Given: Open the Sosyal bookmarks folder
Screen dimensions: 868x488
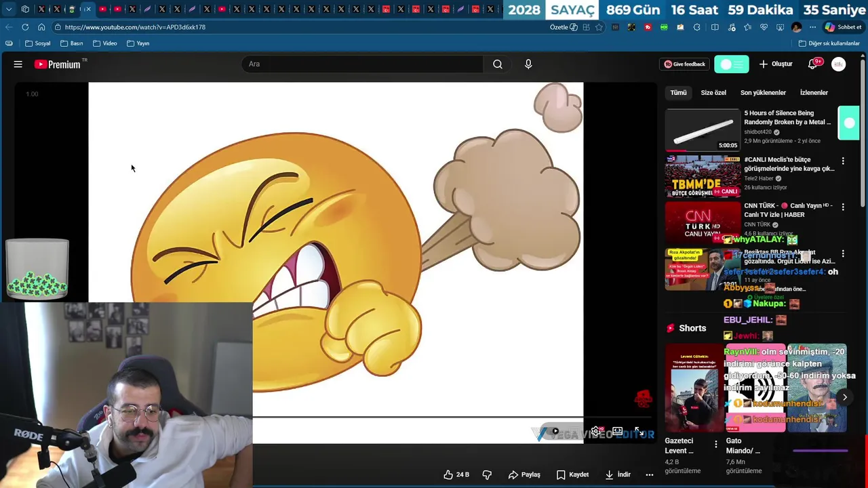Looking at the screenshot, I should pos(38,43).
